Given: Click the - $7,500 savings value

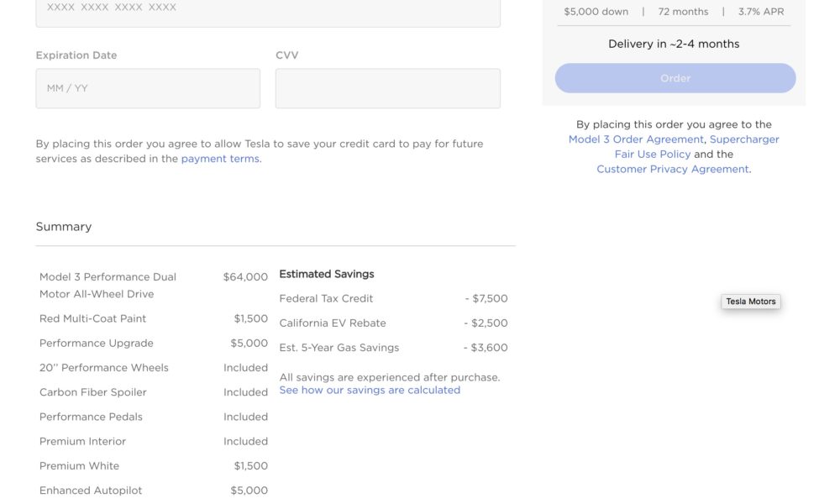Looking at the screenshot, I should pyautogui.click(x=486, y=299).
